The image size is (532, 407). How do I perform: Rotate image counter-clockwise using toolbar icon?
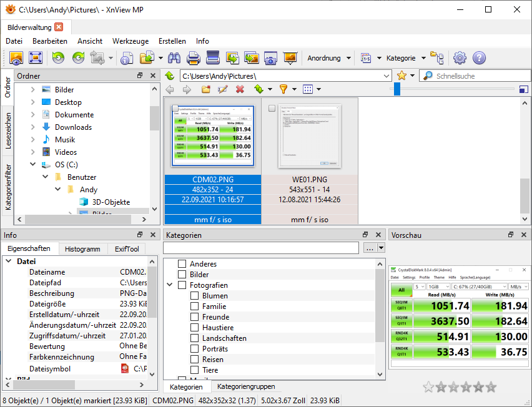58,58
